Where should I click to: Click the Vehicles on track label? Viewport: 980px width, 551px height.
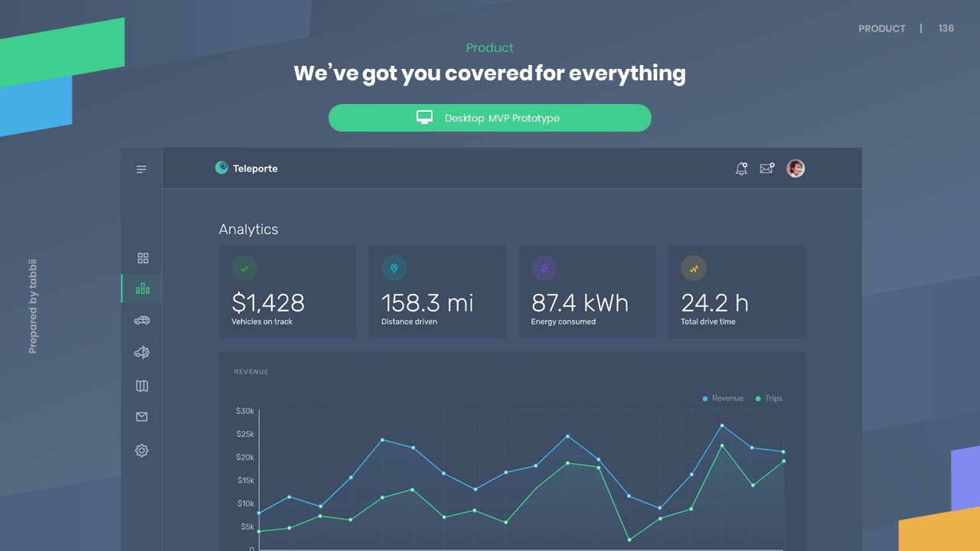tap(262, 322)
